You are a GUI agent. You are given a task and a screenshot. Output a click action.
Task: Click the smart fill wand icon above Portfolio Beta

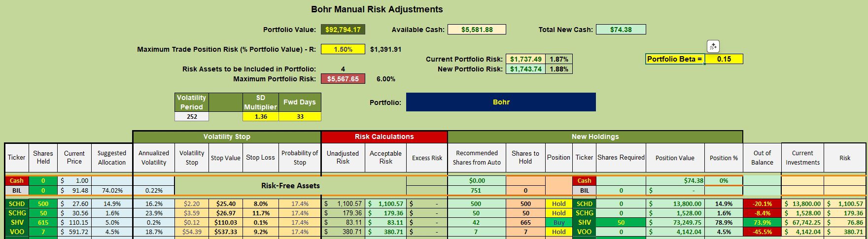[713, 46]
